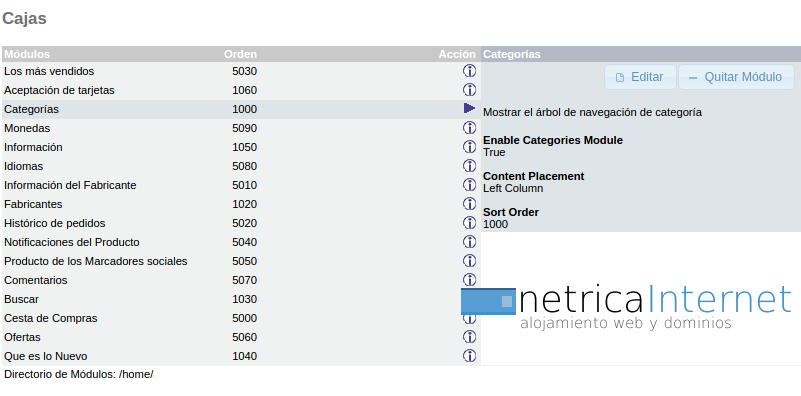Select Que es lo Nuevo module name
801x396 pixels.
(46, 356)
